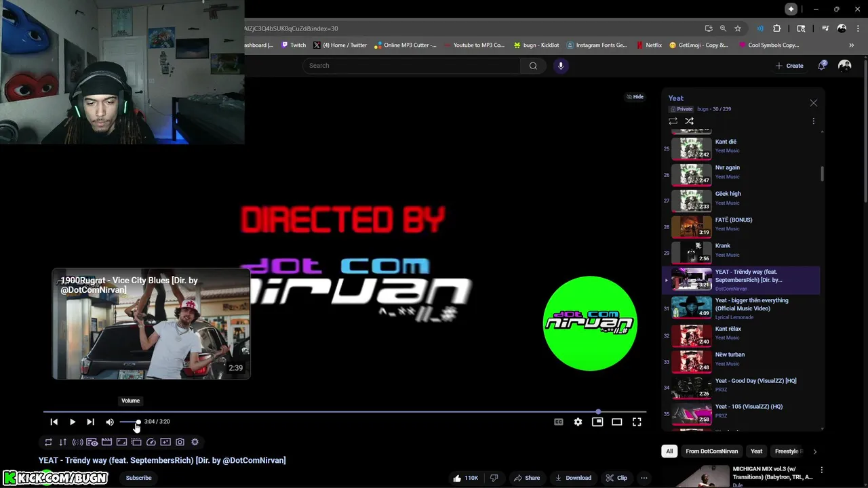Play the paused video
Screen dimensions: 868x488
tap(73, 422)
